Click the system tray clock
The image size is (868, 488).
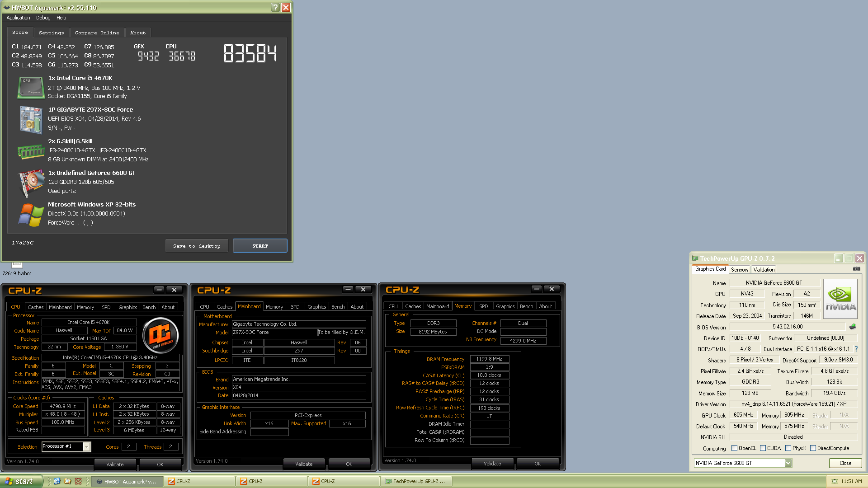point(852,481)
